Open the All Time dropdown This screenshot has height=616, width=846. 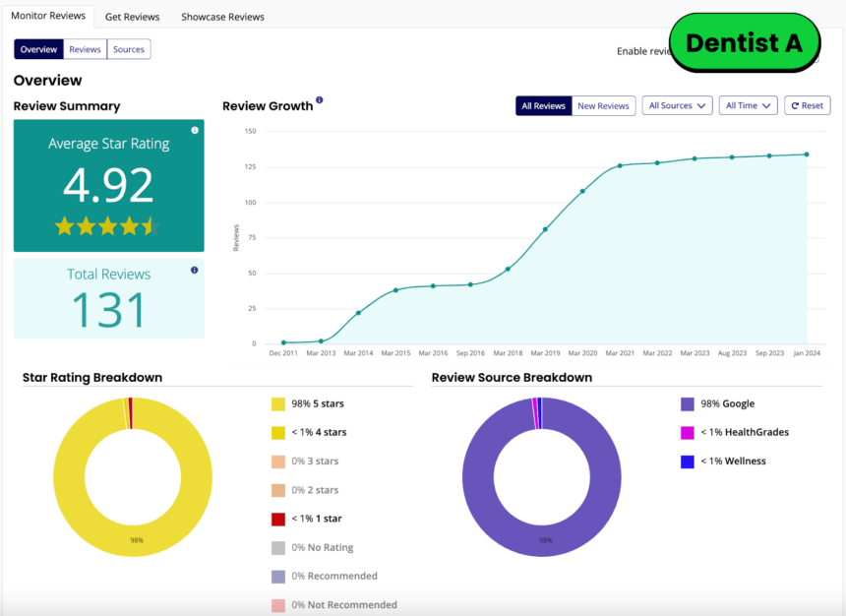[748, 105]
